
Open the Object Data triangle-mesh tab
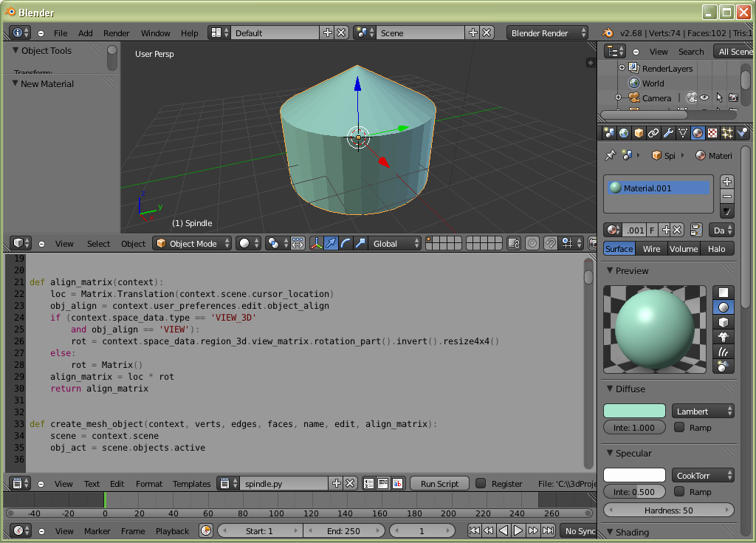pyautogui.click(x=683, y=133)
